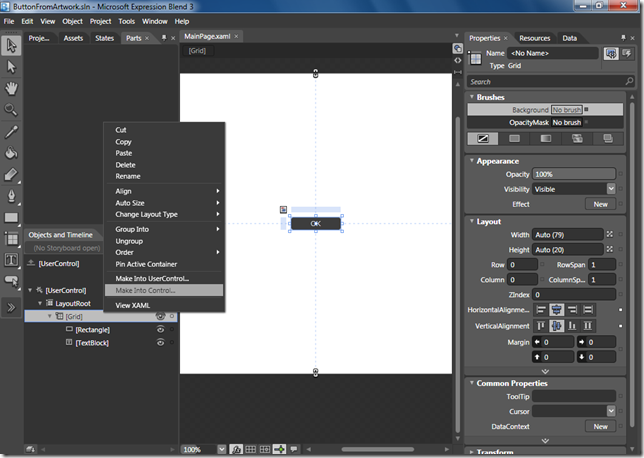The height and width of the screenshot is (458, 644).
Task: Click the Events lightning icon
Action: [627, 53]
